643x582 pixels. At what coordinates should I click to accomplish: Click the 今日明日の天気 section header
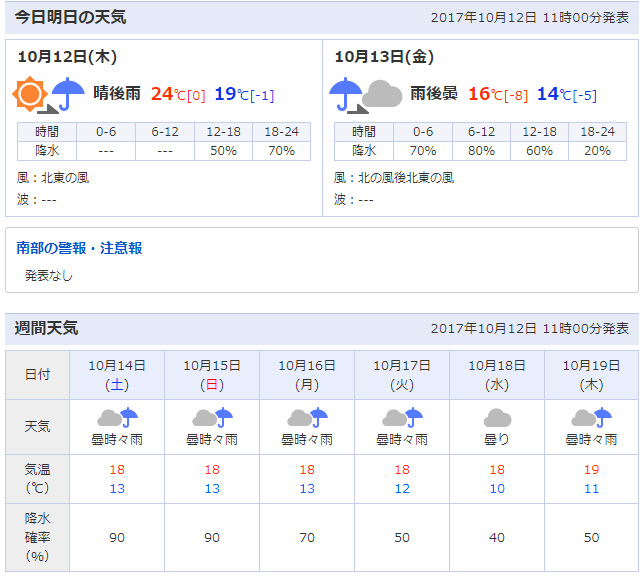70,17
